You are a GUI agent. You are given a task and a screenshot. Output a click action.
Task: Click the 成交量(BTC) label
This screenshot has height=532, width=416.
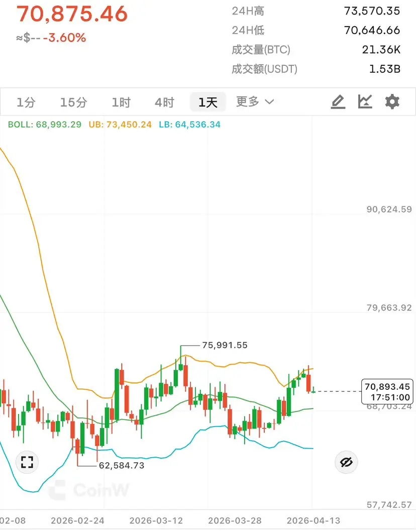pos(261,50)
